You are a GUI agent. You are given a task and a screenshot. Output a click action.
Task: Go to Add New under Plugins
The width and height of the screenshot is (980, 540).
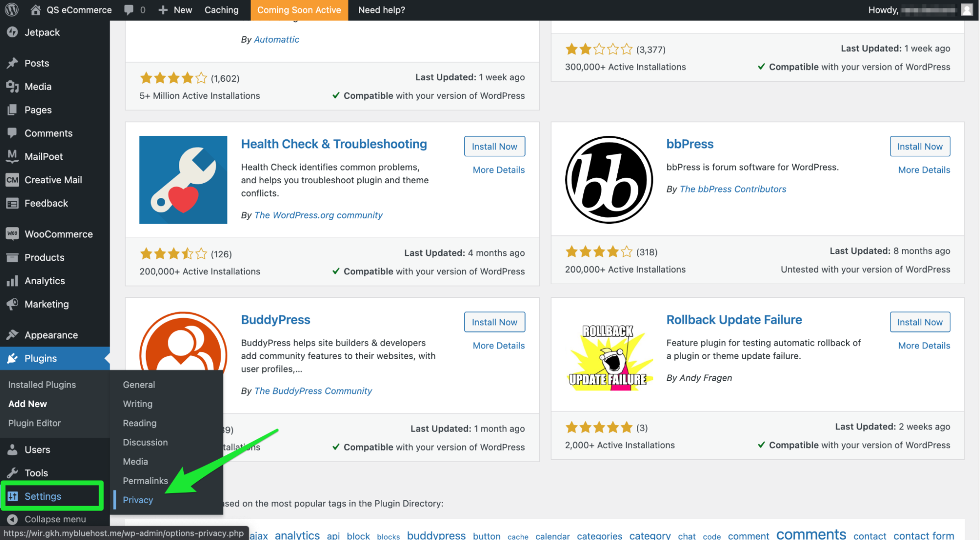(27, 404)
